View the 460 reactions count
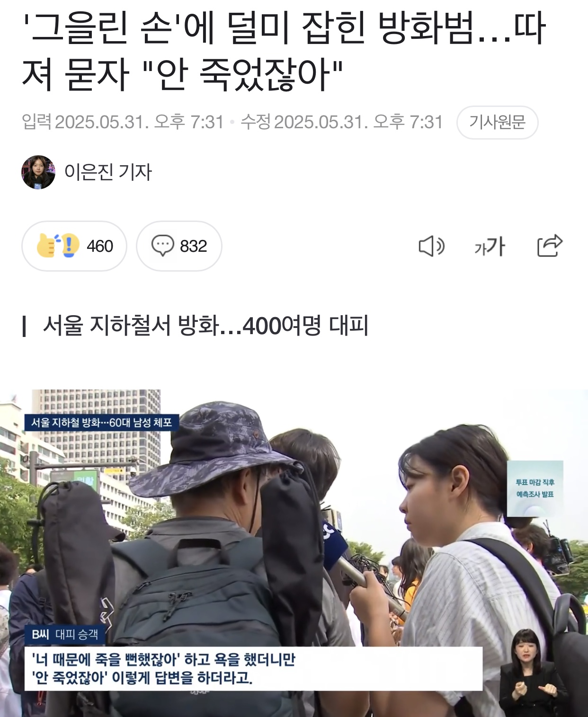588x717 pixels. tap(100, 246)
